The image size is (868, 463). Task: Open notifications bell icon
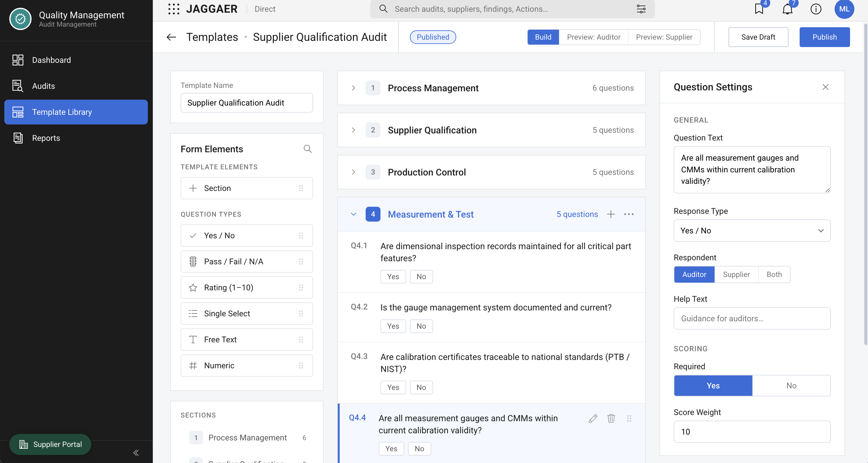tap(787, 9)
